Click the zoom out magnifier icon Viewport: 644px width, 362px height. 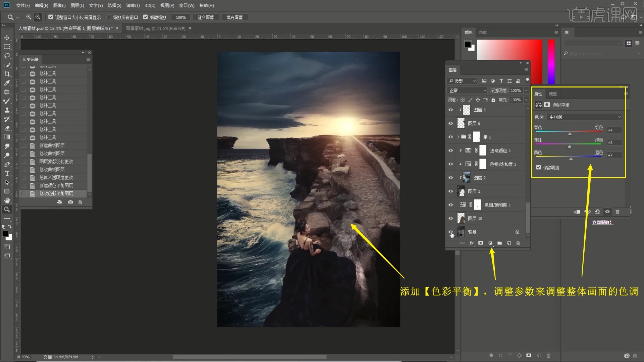[38, 17]
